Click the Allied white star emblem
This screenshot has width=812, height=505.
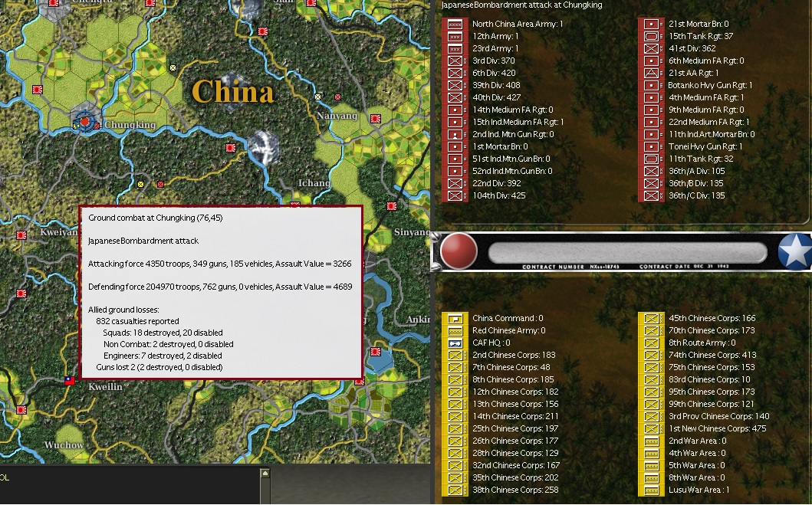coord(795,251)
